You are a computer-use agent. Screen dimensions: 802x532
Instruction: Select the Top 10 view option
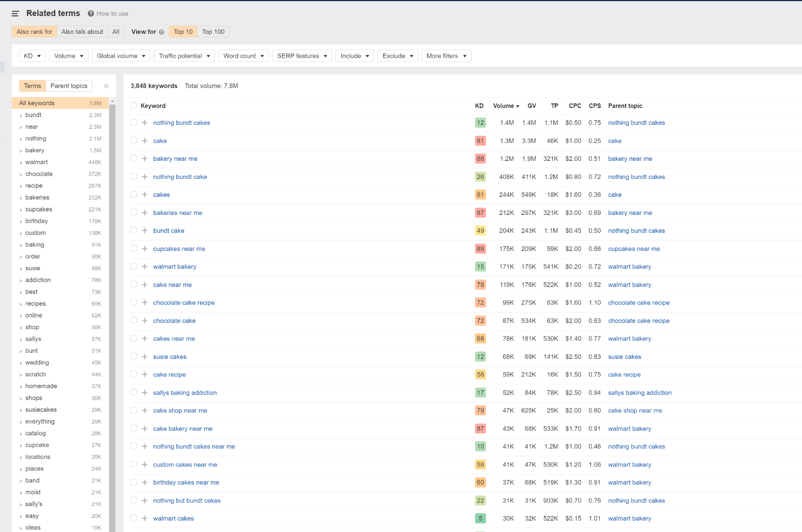[x=183, y=32]
